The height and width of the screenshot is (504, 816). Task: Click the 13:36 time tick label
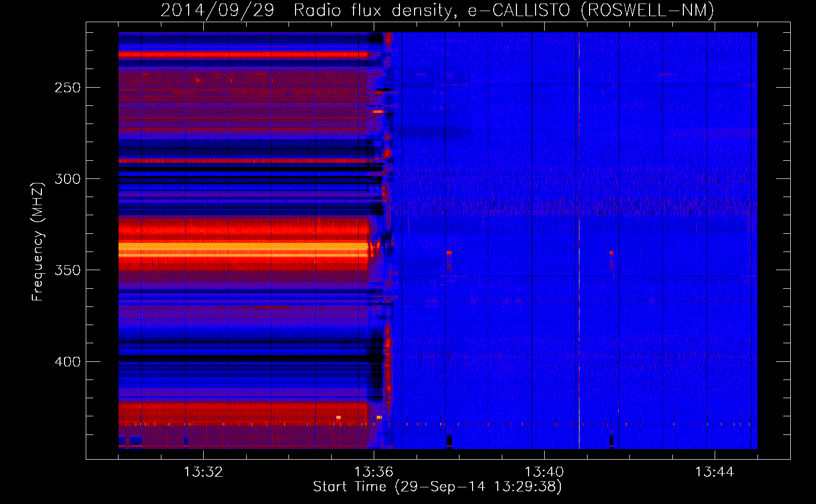point(374,472)
